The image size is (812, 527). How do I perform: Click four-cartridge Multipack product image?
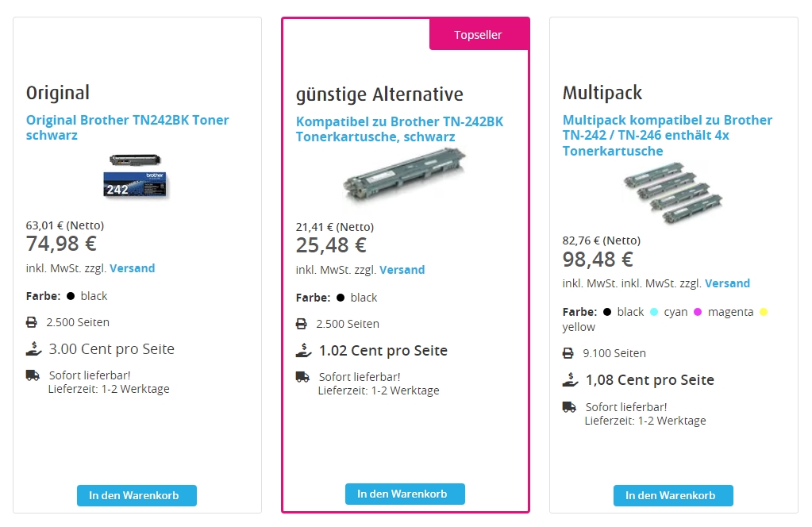(x=672, y=193)
